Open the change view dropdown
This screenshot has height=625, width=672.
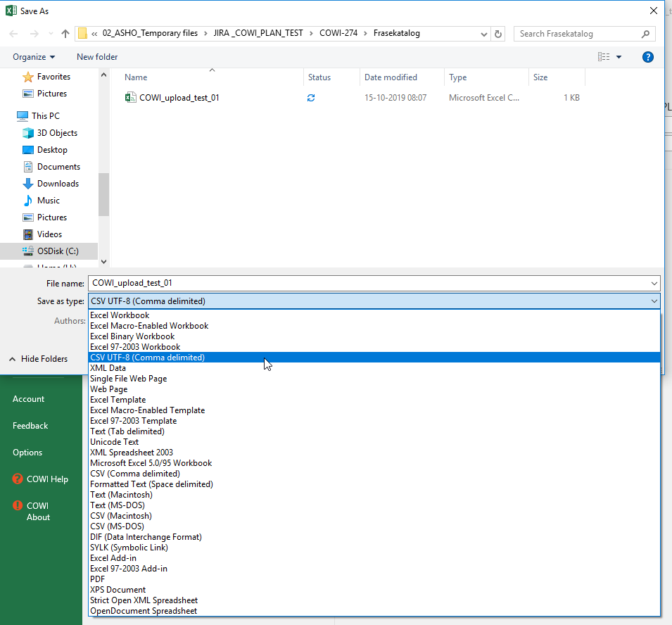click(619, 57)
